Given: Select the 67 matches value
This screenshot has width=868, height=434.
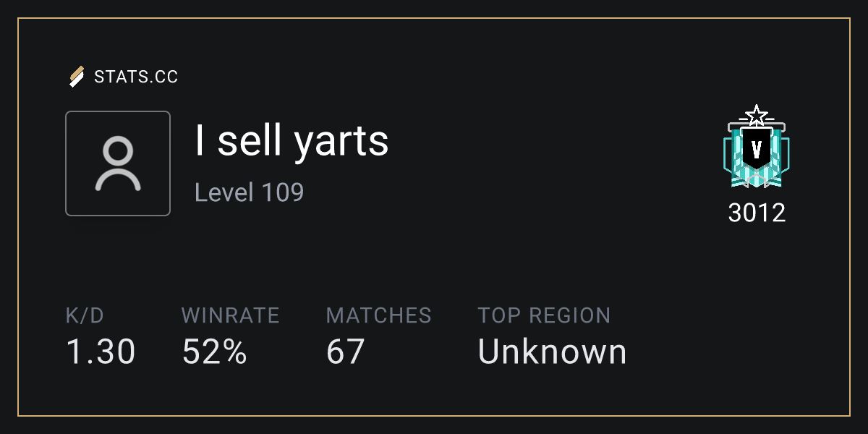Looking at the screenshot, I should pyautogui.click(x=345, y=352).
